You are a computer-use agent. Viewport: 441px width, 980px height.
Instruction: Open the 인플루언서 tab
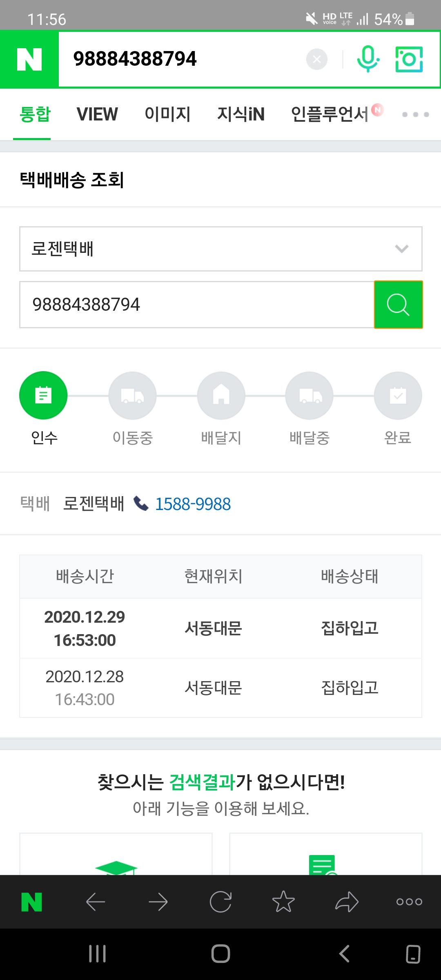(330, 114)
